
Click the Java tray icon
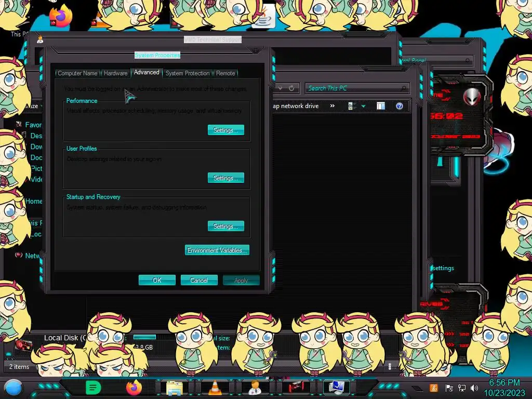tap(434, 388)
